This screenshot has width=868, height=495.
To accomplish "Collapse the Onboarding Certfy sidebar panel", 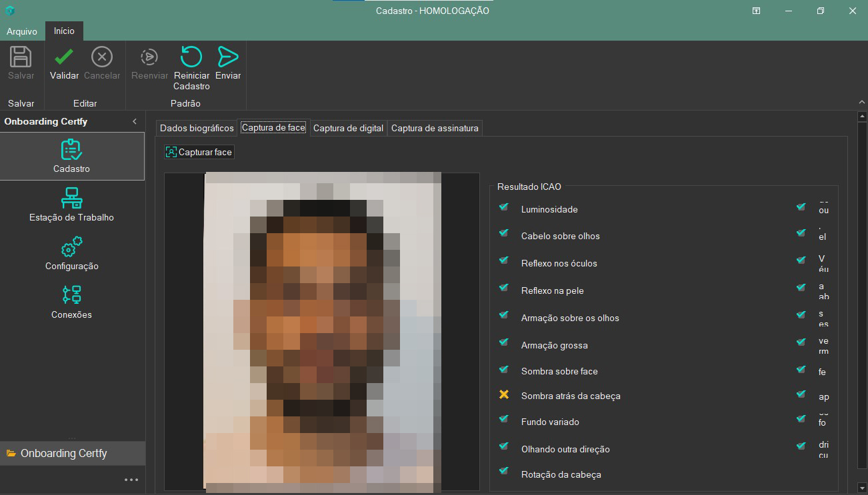I will click(x=135, y=121).
